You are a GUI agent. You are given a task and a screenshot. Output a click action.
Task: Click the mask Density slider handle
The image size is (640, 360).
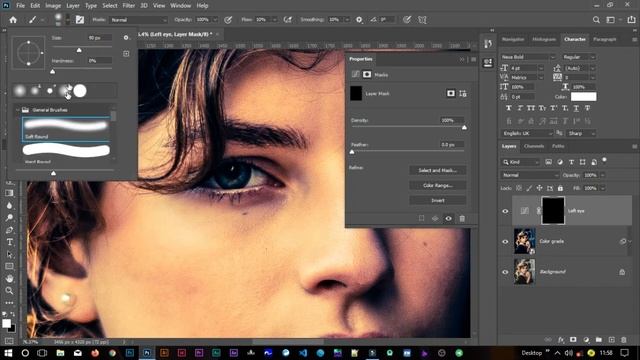(464, 128)
